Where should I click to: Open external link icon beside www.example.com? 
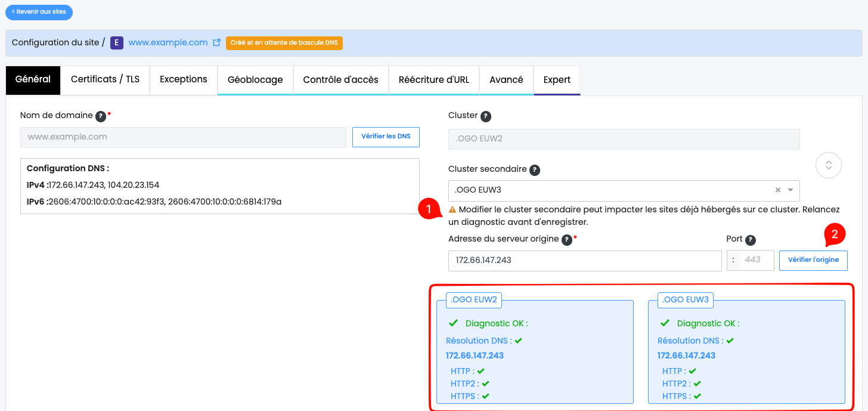coord(217,43)
